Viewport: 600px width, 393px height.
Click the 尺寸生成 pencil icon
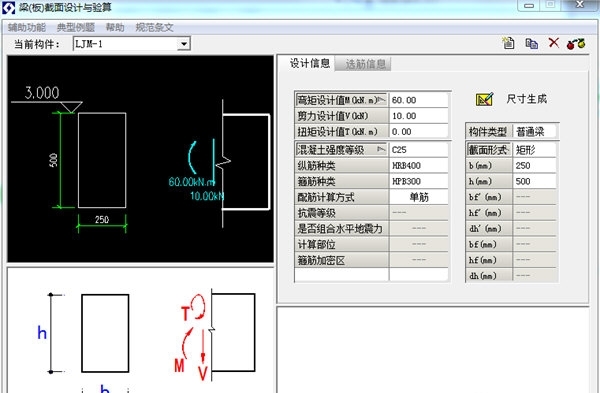484,99
